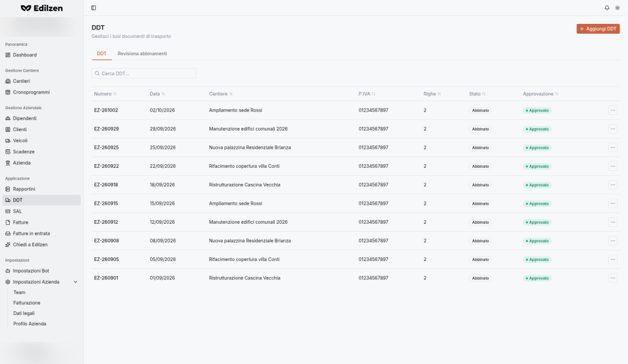Viewport: 628px width, 364px height.
Task: Open actions menu for EZ-260901
Action: (x=613, y=278)
